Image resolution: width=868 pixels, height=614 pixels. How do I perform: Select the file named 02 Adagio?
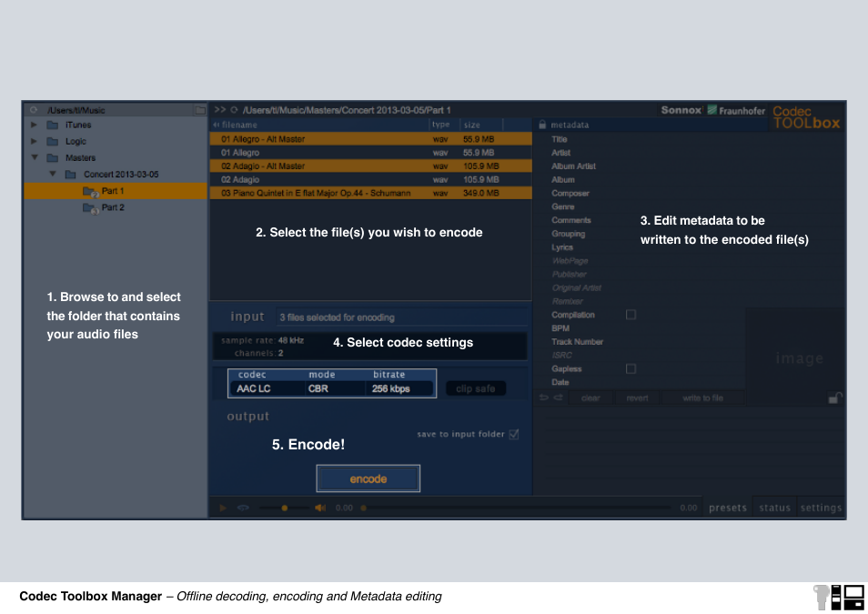[371, 179]
